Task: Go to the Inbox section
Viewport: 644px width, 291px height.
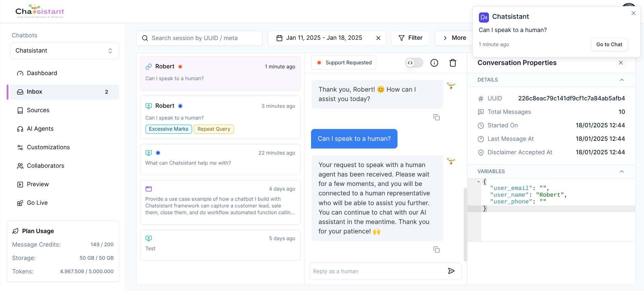Action: click(65, 92)
